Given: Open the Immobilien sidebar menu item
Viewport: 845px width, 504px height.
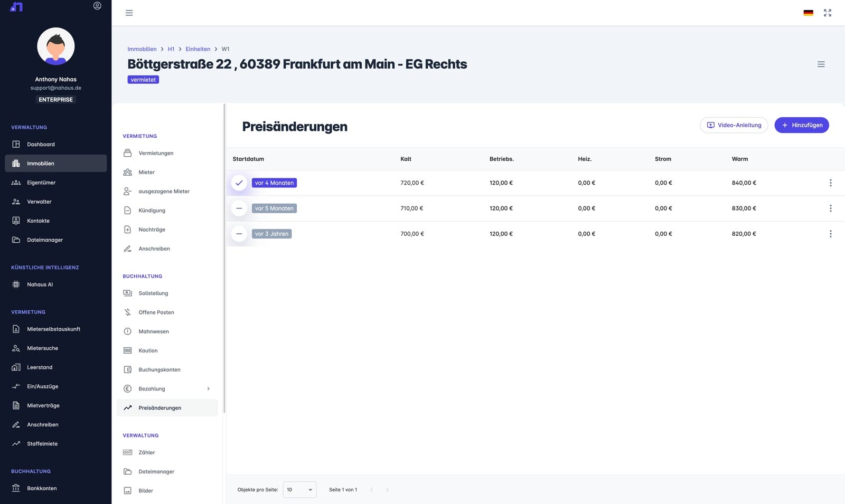Looking at the screenshot, I should tap(55, 164).
